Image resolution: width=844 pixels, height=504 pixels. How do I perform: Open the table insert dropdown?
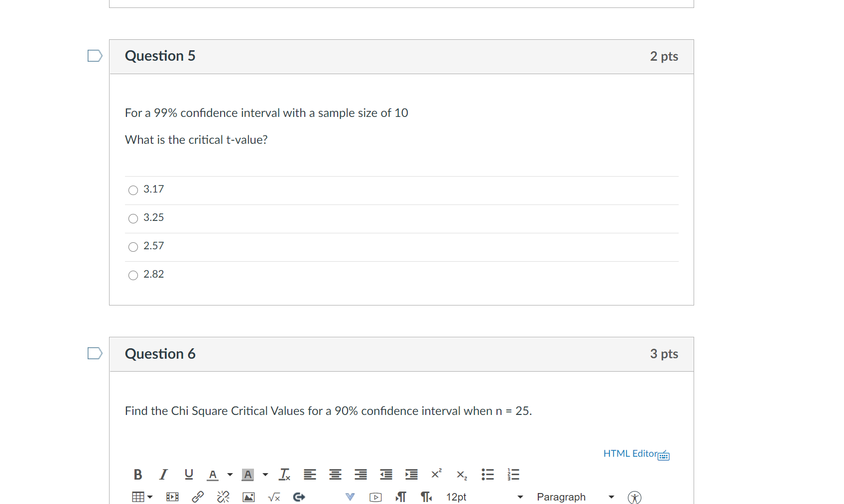[142, 497]
